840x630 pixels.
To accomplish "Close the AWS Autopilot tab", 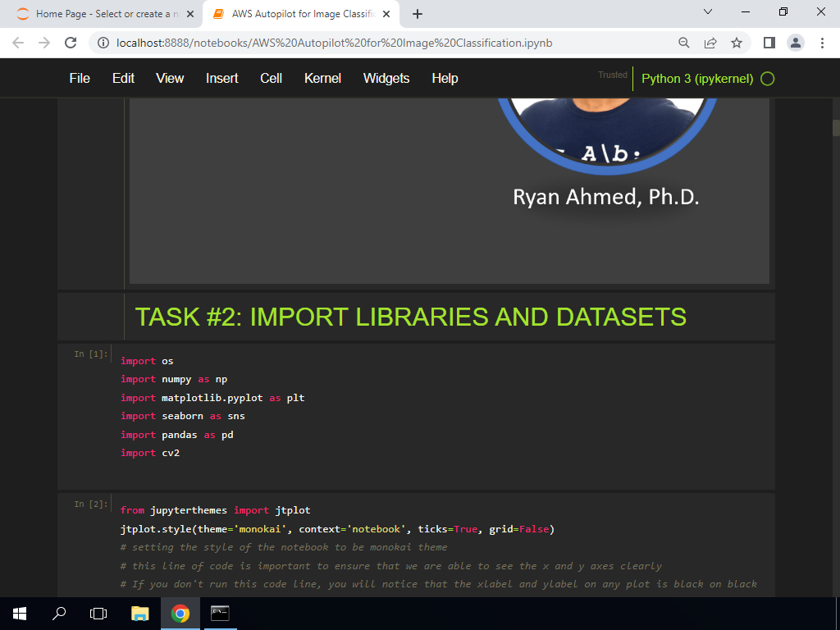I will click(386, 14).
